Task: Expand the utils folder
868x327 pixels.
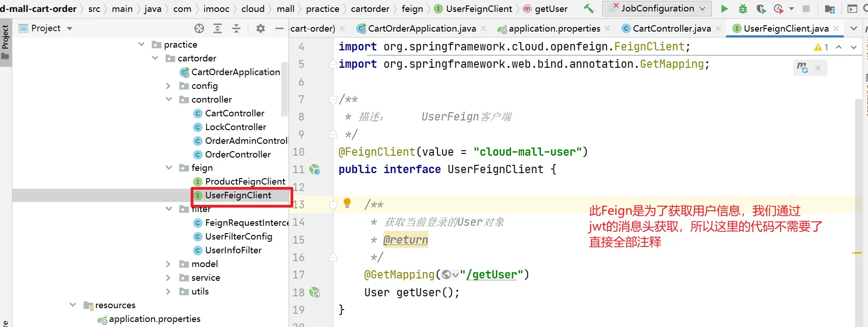Action: click(168, 291)
